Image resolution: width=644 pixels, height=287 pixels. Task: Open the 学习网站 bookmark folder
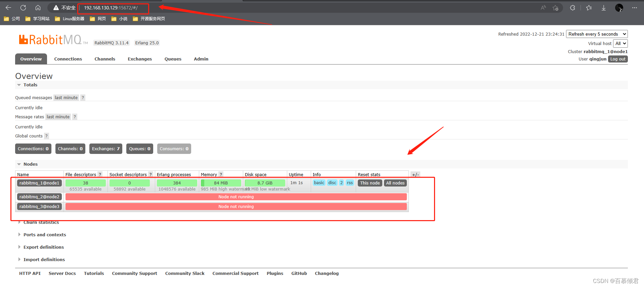[x=37, y=19]
